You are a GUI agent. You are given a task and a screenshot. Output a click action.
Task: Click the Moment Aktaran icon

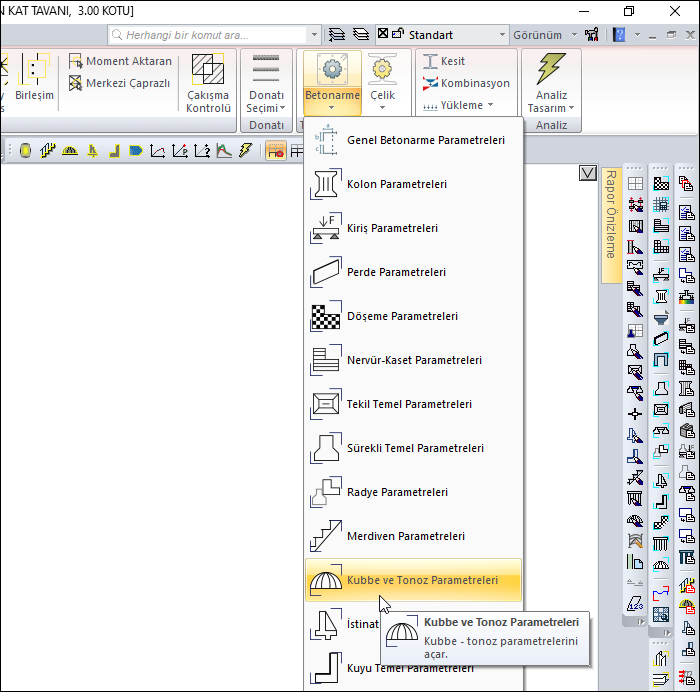click(x=76, y=61)
